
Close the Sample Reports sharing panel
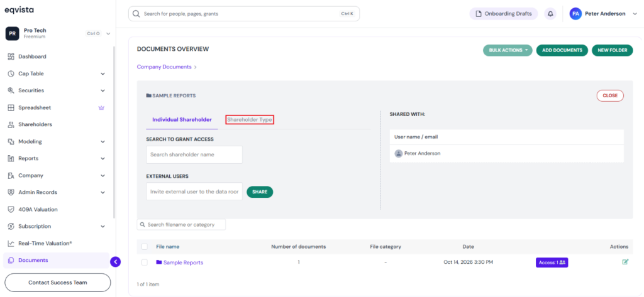(610, 95)
